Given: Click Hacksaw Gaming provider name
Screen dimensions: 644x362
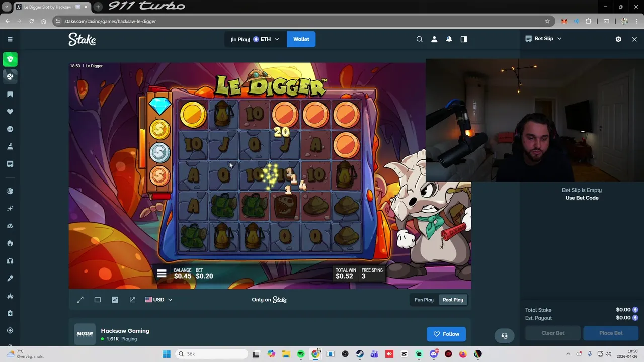Looking at the screenshot, I should pos(125,331).
